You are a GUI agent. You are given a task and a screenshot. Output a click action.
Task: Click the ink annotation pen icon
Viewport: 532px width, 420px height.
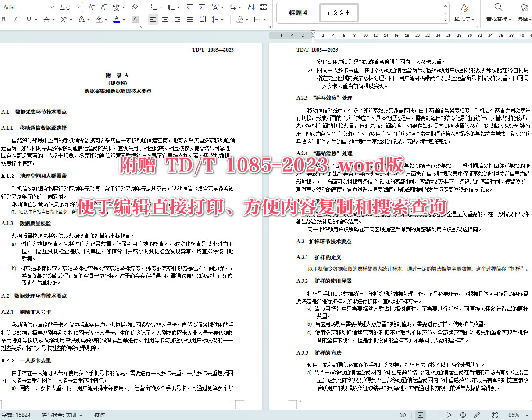[477, 415]
